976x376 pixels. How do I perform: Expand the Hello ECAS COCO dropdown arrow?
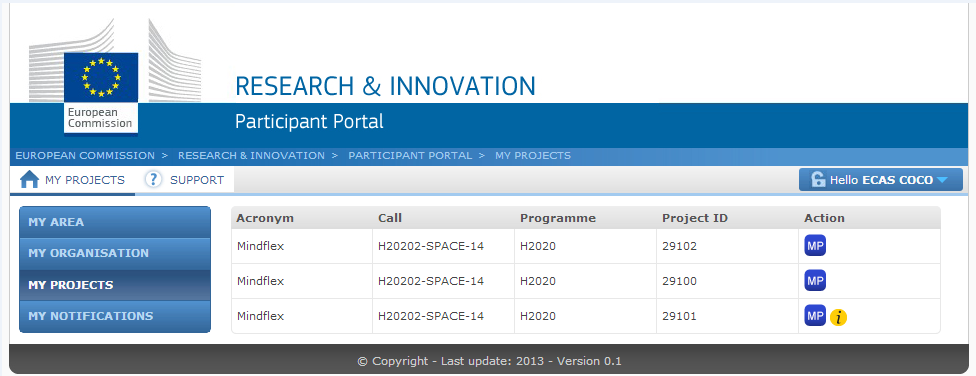pyautogui.click(x=941, y=181)
